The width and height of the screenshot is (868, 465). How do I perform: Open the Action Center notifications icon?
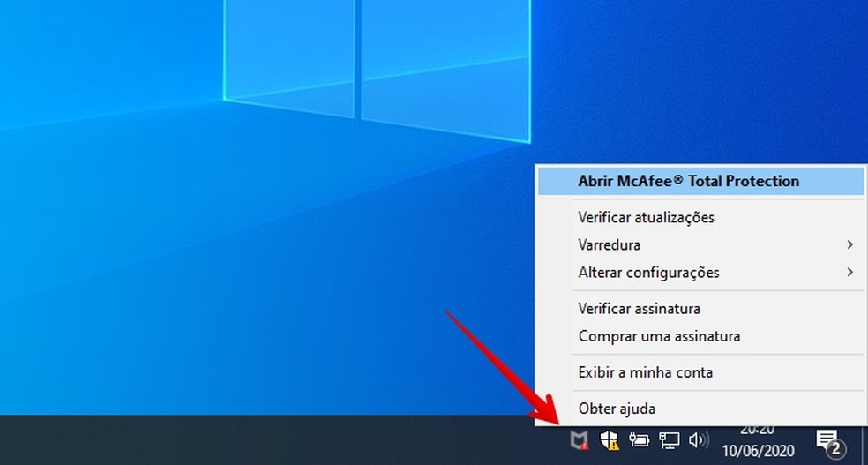point(830,442)
